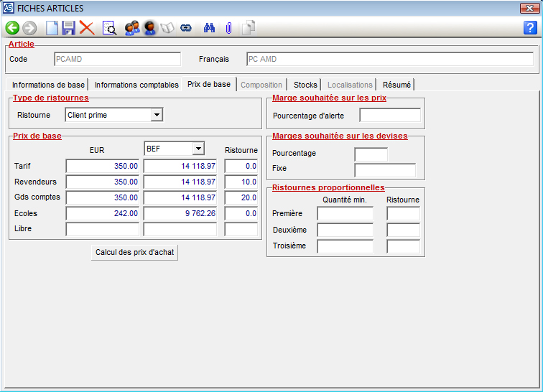Screen dimensions: 543x392
Task: Open the Stocks tab
Action: pyautogui.click(x=305, y=85)
